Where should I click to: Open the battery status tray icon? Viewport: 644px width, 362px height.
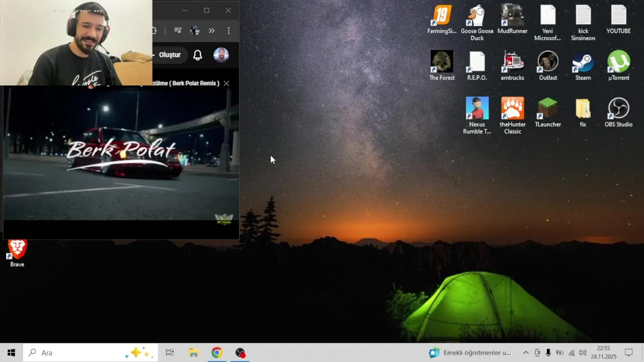[x=559, y=352]
